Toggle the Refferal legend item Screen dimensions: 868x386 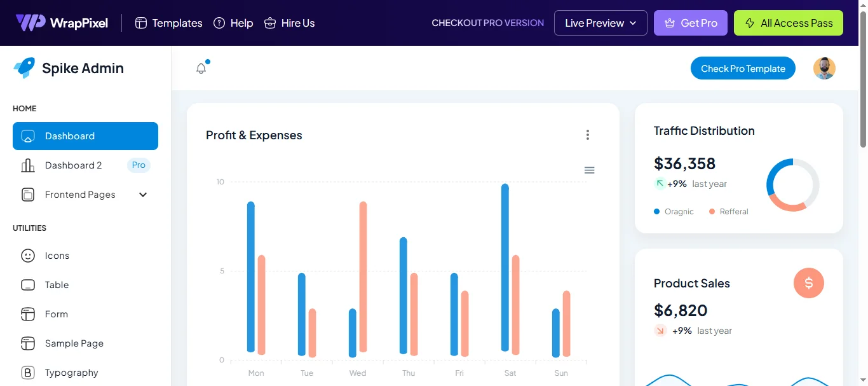[729, 212]
